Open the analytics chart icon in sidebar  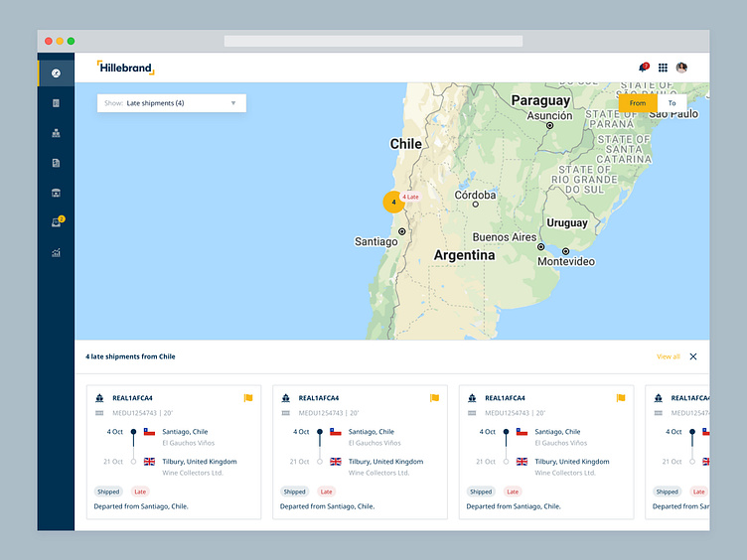(56, 252)
